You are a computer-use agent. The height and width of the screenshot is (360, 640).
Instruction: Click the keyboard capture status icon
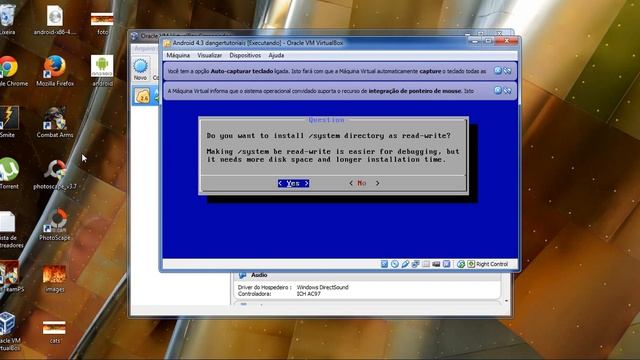point(471,264)
